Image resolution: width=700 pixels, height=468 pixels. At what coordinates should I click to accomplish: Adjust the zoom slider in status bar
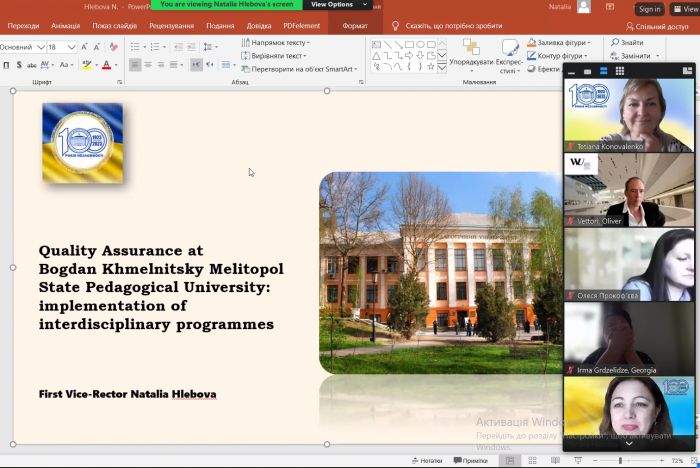(x=621, y=460)
